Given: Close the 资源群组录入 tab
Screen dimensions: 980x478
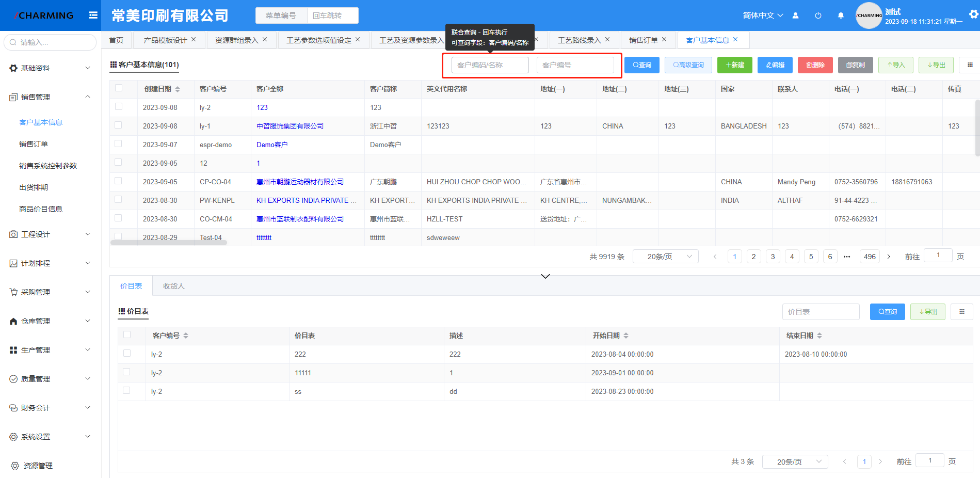Looking at the screenshot, I should click(265, 39).
